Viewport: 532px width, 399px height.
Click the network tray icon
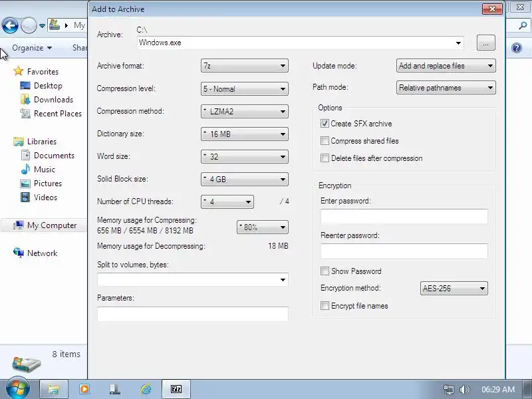click(448, 390)
